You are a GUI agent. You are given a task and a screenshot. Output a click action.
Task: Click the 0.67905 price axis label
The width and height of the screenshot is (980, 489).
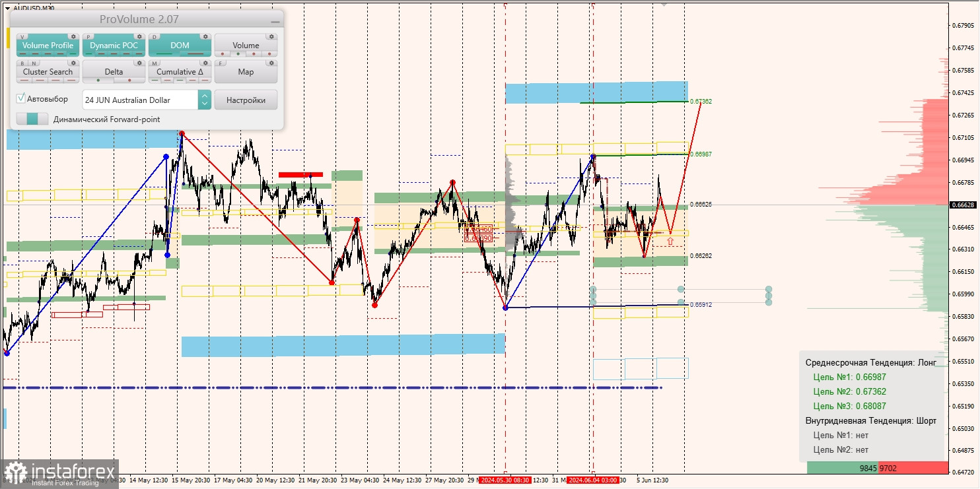coord(963,26)
